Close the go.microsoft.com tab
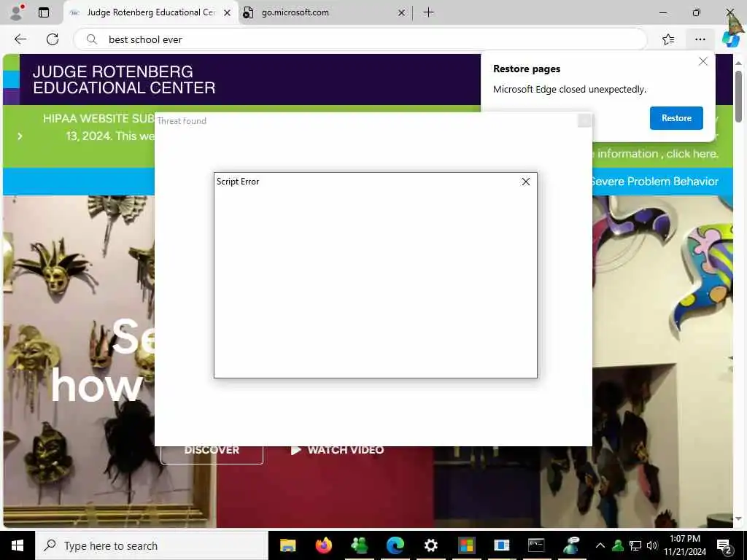 (402, 13)
